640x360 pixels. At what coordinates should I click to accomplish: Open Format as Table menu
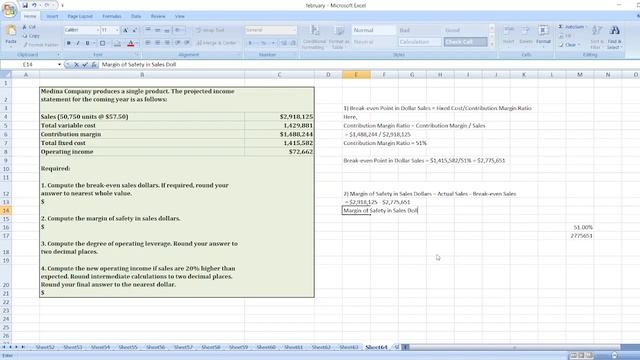click(x=339, y=37)
